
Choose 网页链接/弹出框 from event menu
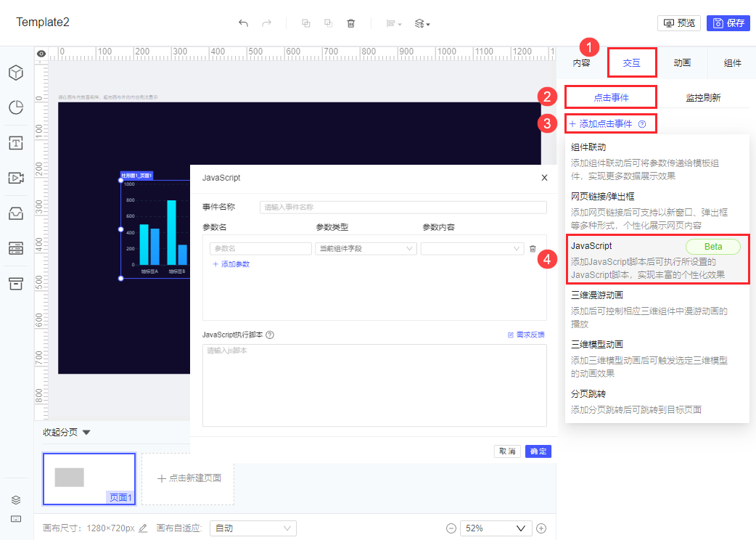click(x=657, y=210)
